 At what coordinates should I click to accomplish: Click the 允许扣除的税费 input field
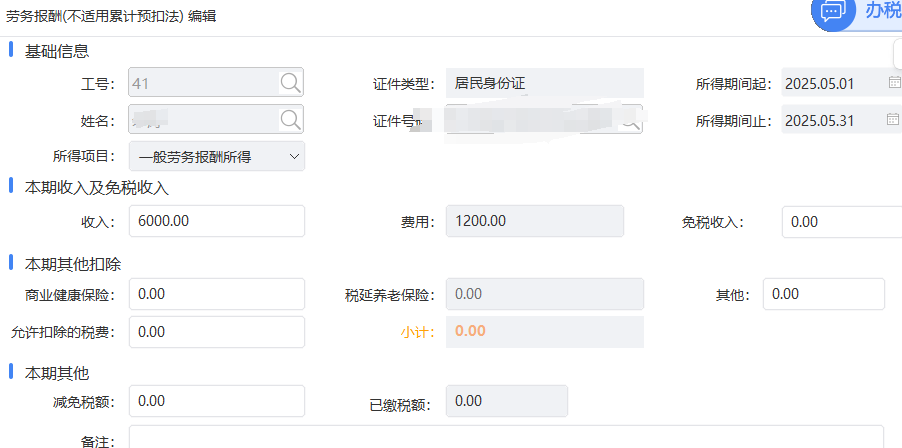click(216, 331)
